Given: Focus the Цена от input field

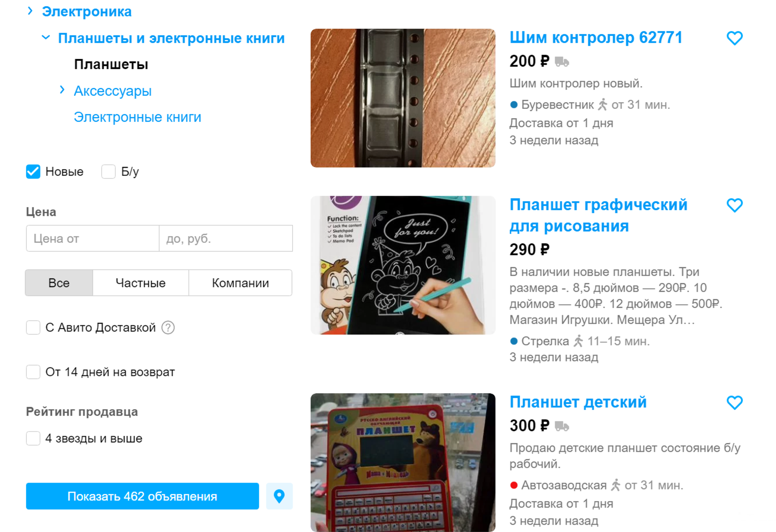Looking at the screenshot, I should tap(92, 239).
